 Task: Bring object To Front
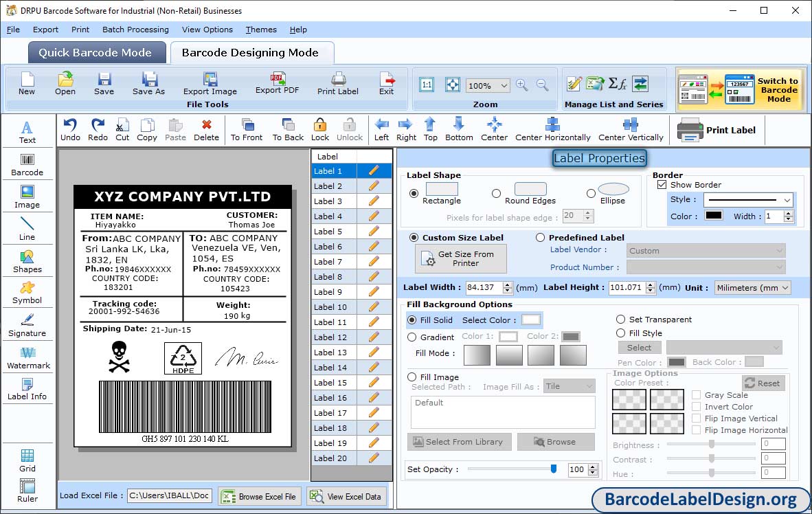pos(247,130)
